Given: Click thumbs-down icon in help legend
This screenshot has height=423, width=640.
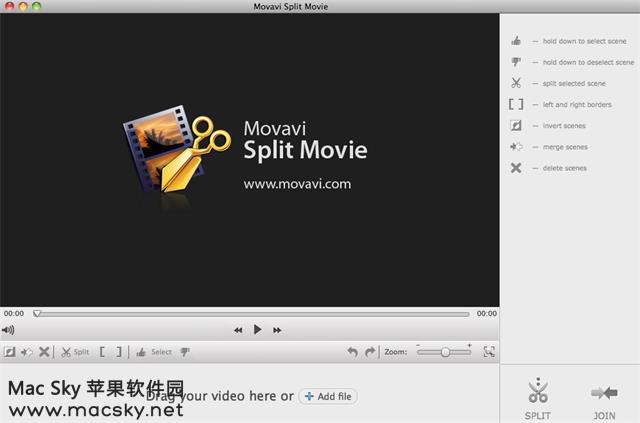Looking at the screenshot, I should pos(516,62).
